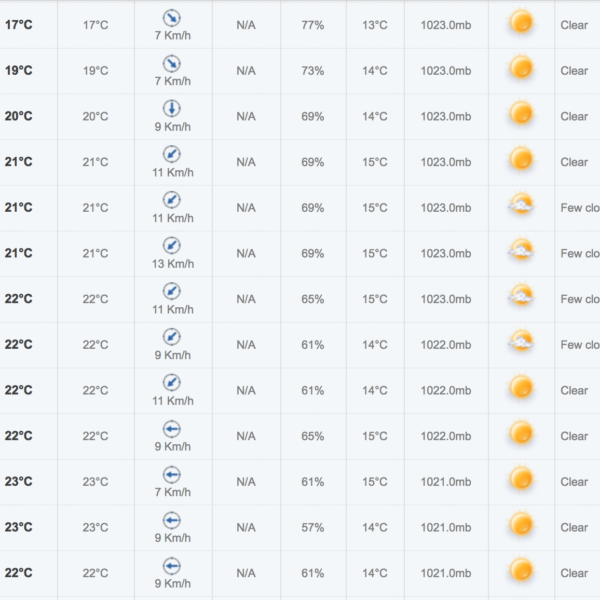
Task: Click the sun icon in the 57% humidity row
Action: pyautogui.click(x=521, y=525)
